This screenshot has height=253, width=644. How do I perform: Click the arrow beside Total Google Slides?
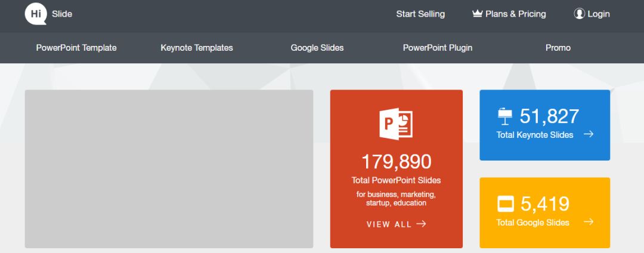click(x=589, y=222)
